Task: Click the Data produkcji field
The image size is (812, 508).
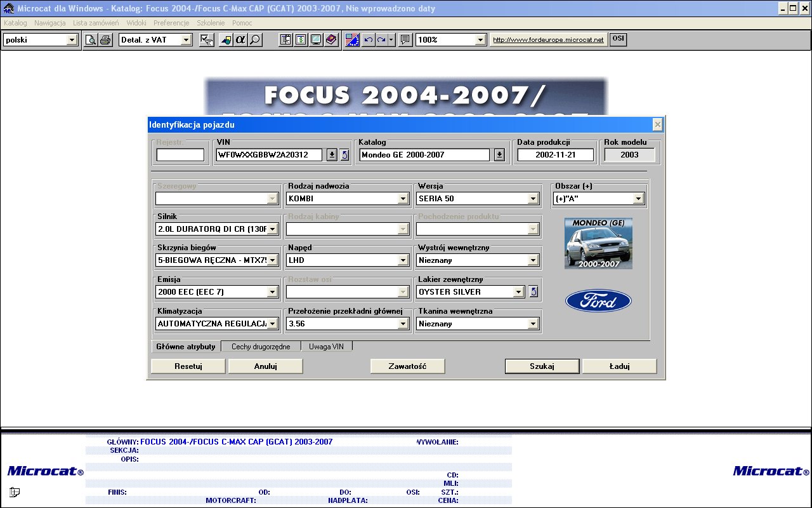Action: coord(556,155)
